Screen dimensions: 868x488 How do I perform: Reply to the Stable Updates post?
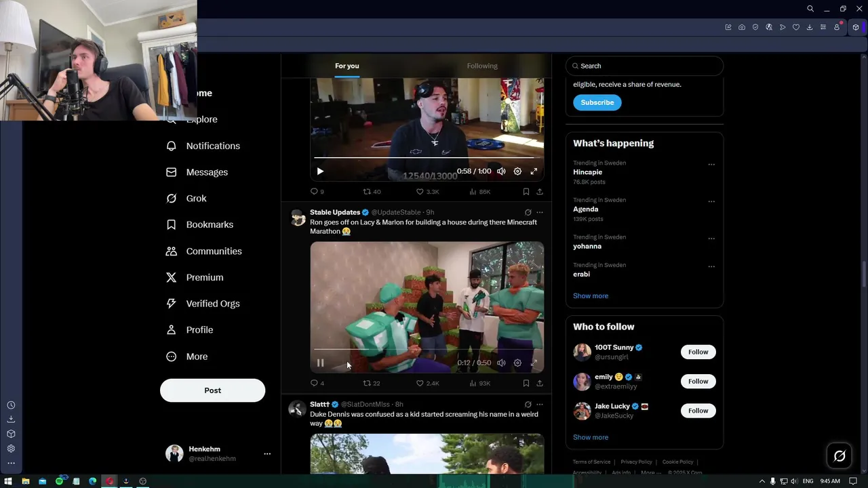point(317,383)
